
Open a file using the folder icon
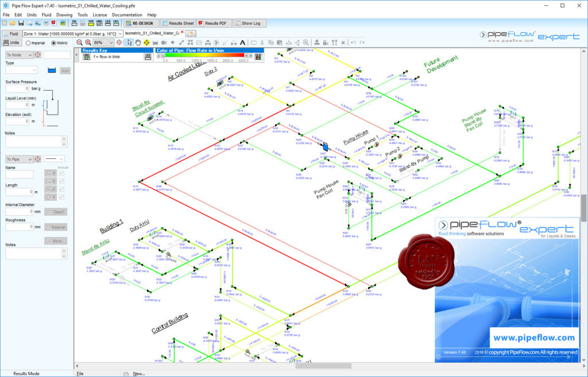pyautogui.click(x=13, y=23)
